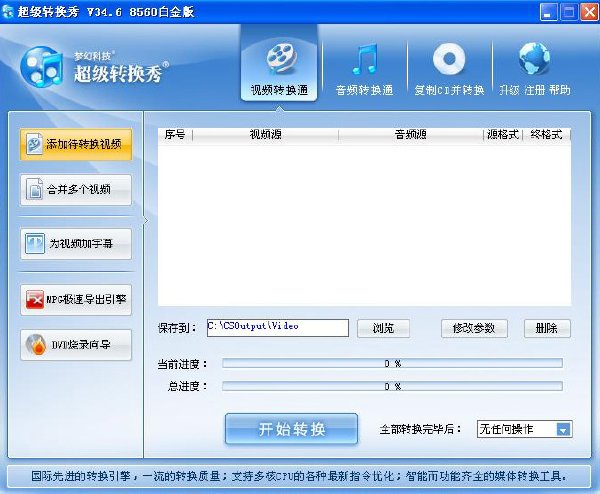Image resolution: width=600 pixels, height=494 pixels.
Task: Click the 音频源 column header
Action: [411, 135]
